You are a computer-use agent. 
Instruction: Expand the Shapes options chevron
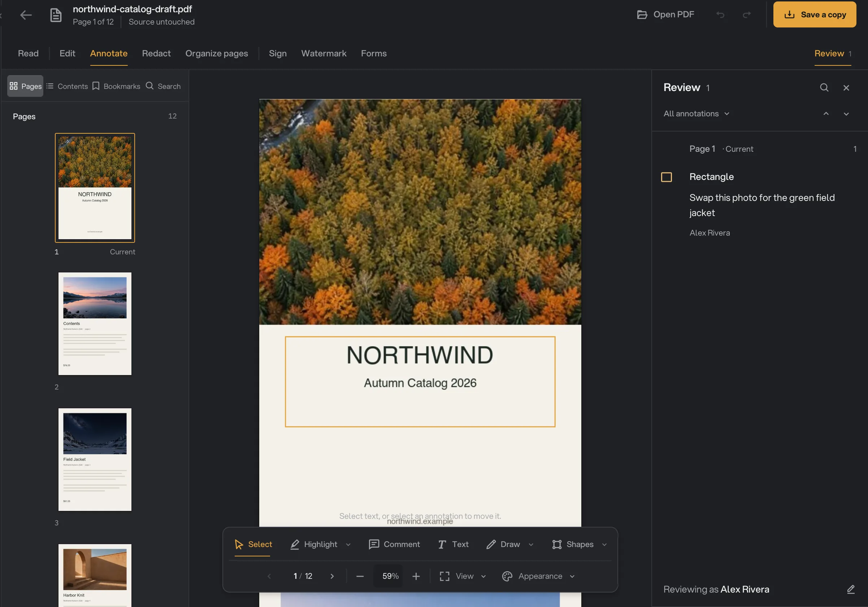604,544
